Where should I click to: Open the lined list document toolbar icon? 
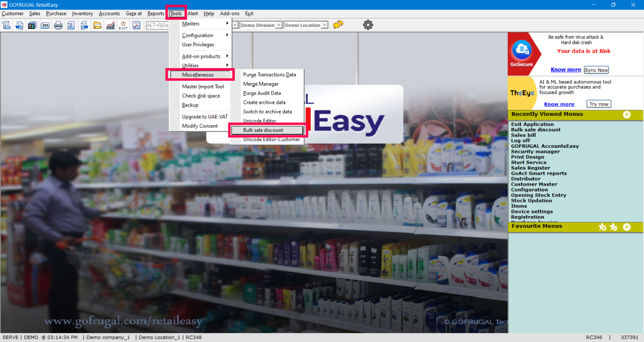[71, 25]
